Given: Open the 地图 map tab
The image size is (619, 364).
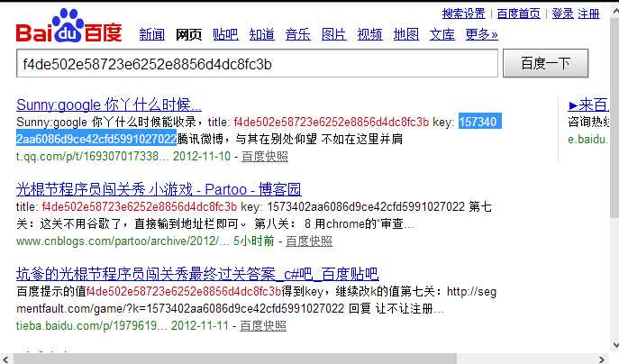Looking at the screenshot, I should click(x=406, y=35).
